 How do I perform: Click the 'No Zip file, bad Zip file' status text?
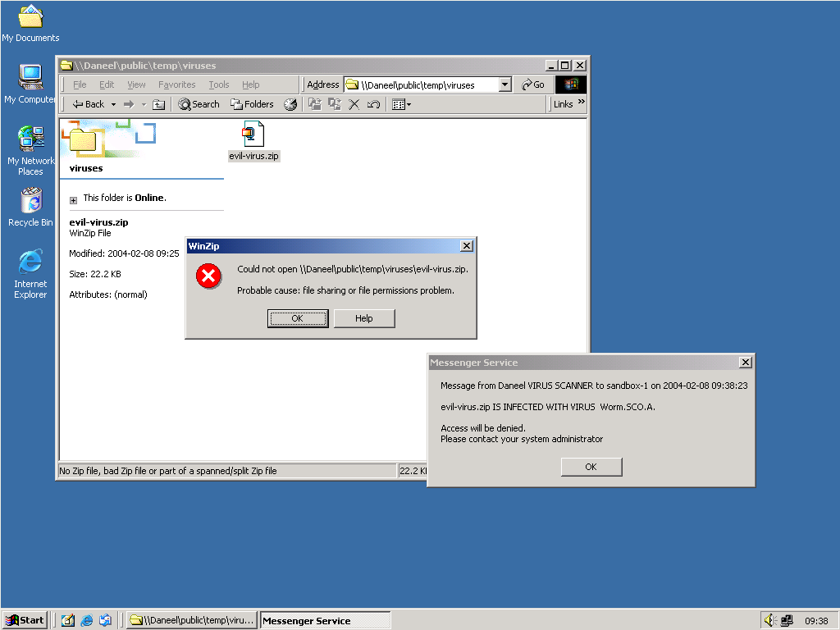click(x=167, y=471)
